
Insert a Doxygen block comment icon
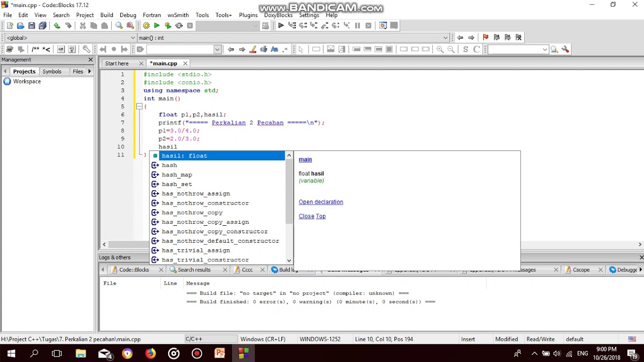[35, 49]
